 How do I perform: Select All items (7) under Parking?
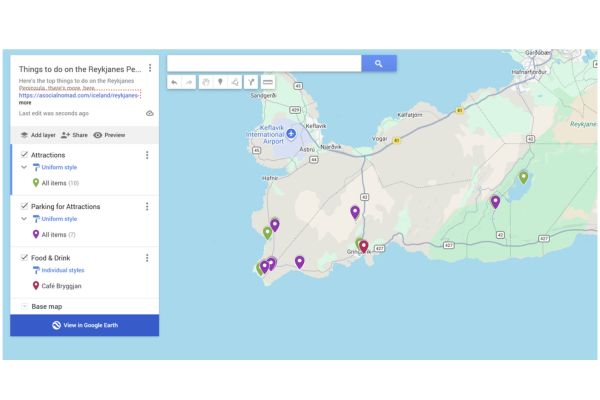59,235
